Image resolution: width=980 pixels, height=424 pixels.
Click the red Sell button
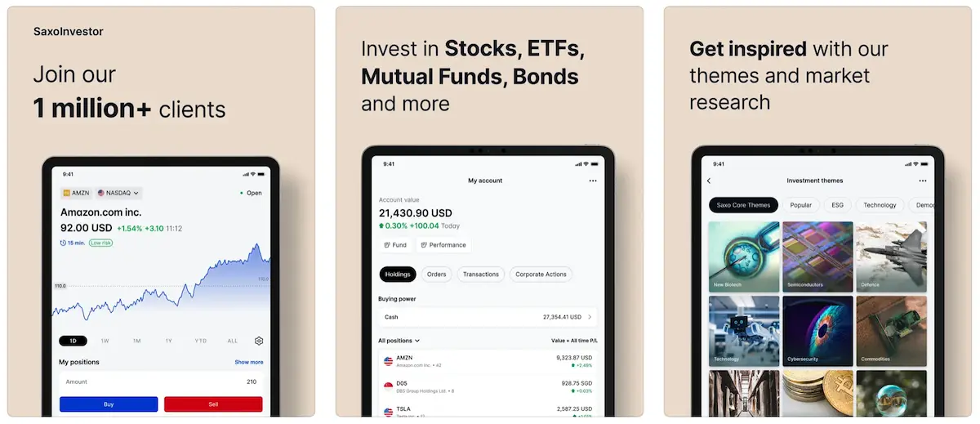point(213,404)
